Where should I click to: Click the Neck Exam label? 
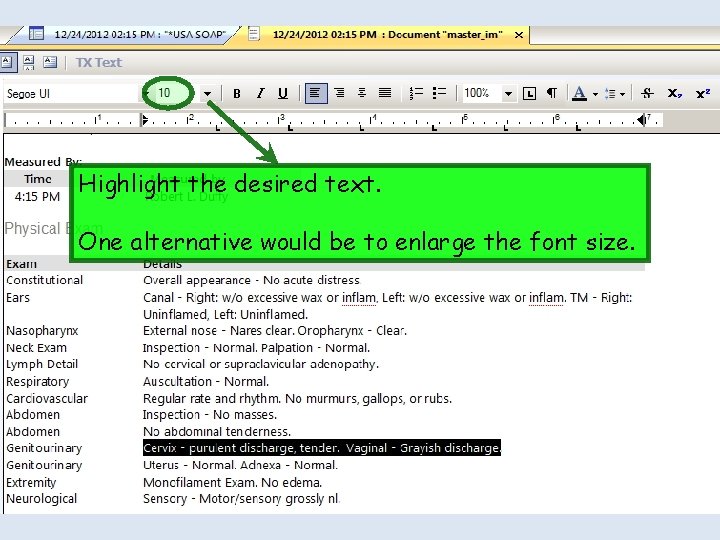37,348
